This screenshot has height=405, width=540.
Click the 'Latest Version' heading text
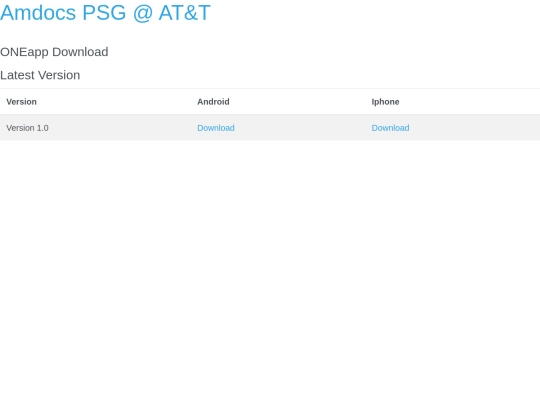tap(40, 75)
